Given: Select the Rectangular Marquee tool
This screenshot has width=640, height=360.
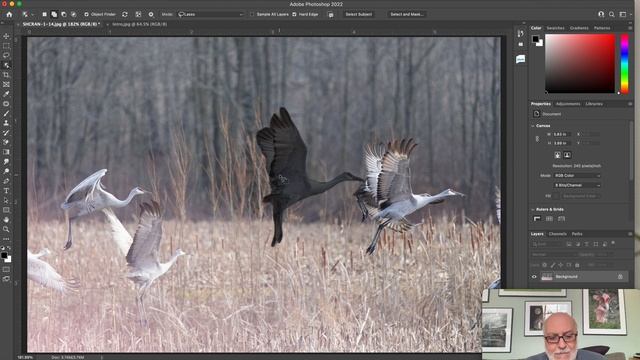Looking at the screenshot, I should pos(6,46).
